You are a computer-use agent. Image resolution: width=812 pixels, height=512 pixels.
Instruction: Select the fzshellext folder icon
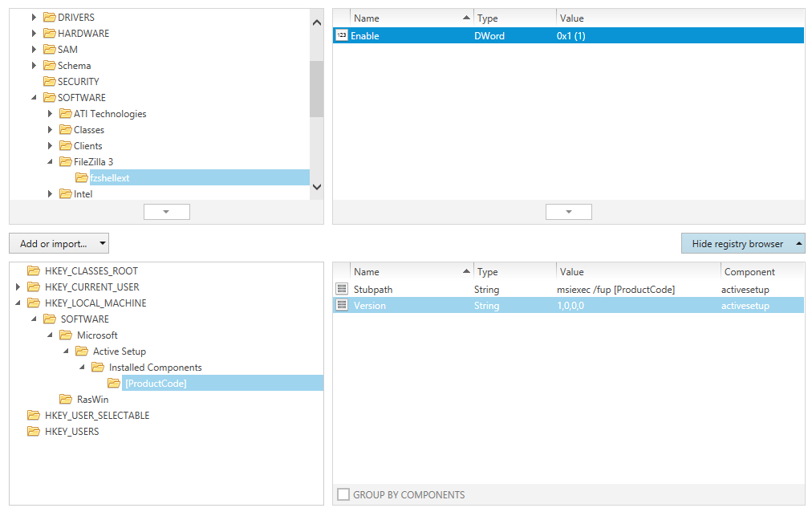(x=82, y=178)
